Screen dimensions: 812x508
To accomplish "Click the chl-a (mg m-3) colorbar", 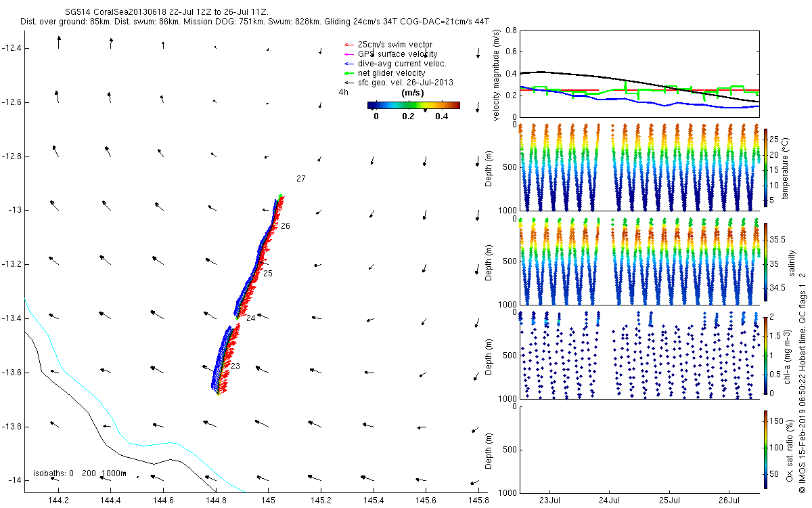I will click(x=765, y=355).
